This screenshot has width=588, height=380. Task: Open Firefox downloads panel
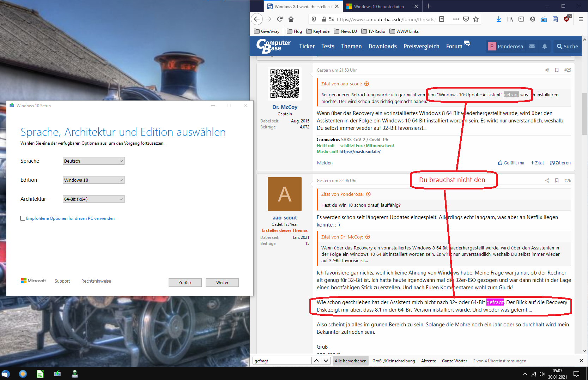[x=499, y=19]
